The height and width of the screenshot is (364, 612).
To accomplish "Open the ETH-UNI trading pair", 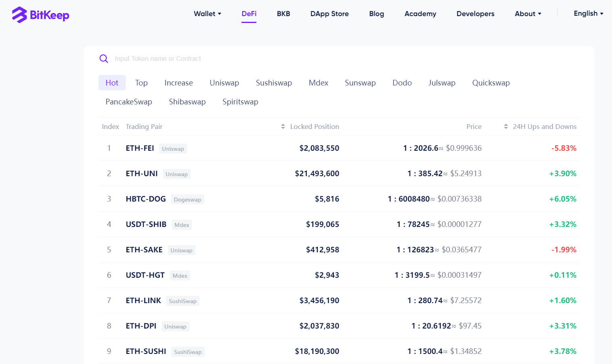I will tap(142, 173).
